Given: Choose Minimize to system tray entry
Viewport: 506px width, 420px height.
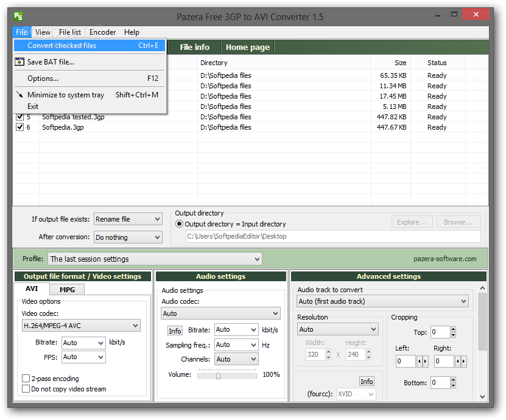Looking at the screenshot, I should coord(90,95).
